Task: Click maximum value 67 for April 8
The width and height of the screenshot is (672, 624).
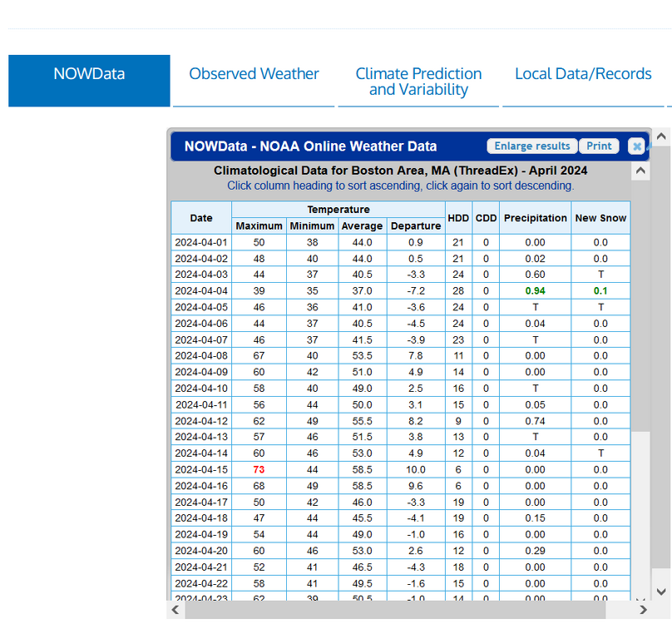Action: pos(259,356)
